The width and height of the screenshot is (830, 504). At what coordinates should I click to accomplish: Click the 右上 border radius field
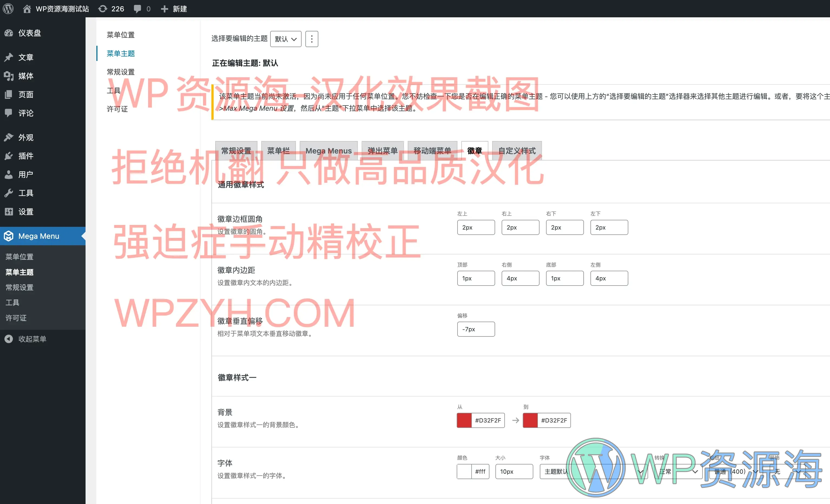point(520,227)
